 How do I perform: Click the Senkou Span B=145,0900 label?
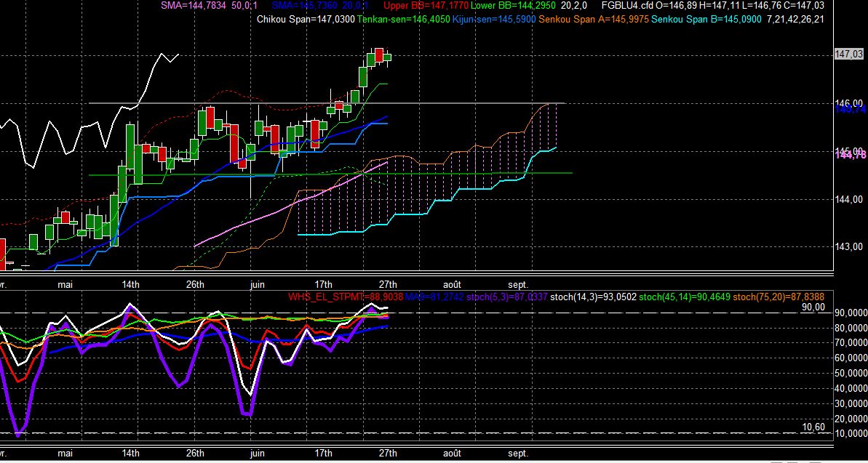(705, 20)
